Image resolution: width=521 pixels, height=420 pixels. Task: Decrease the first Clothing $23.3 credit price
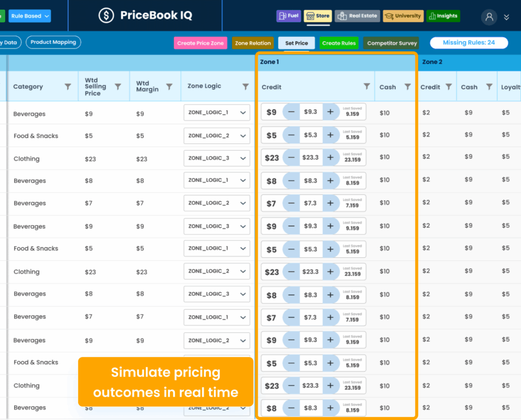coord(291,158)
